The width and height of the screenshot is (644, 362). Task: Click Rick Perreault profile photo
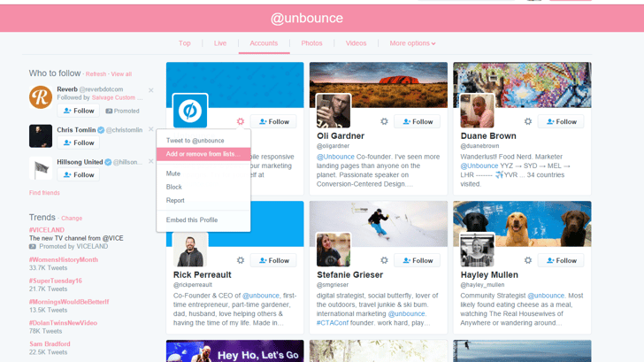[x=190, y=250]
